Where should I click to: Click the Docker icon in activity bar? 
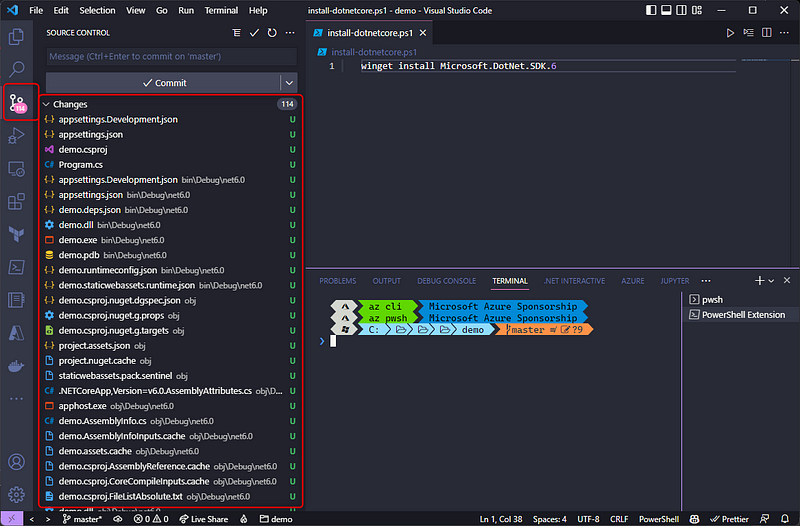[x=16, y=365]
